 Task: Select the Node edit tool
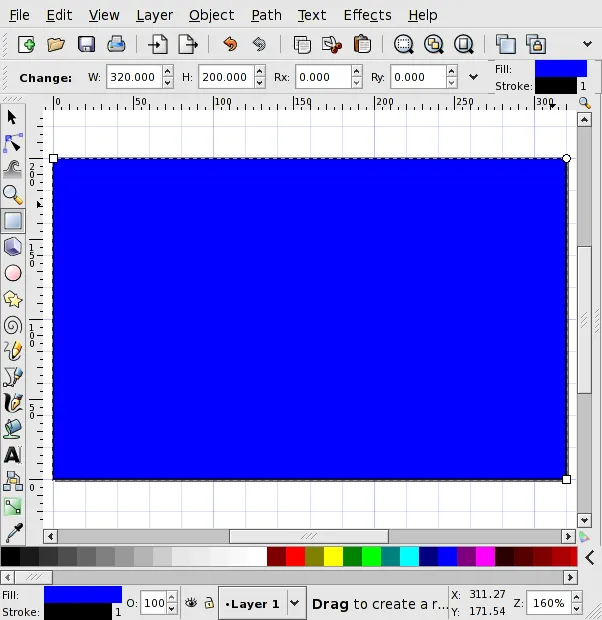coord(13,143)
